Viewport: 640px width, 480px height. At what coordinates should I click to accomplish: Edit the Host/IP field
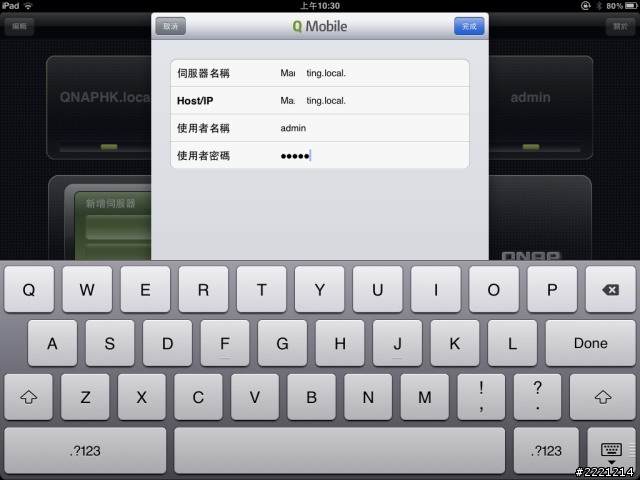(320, 100)
